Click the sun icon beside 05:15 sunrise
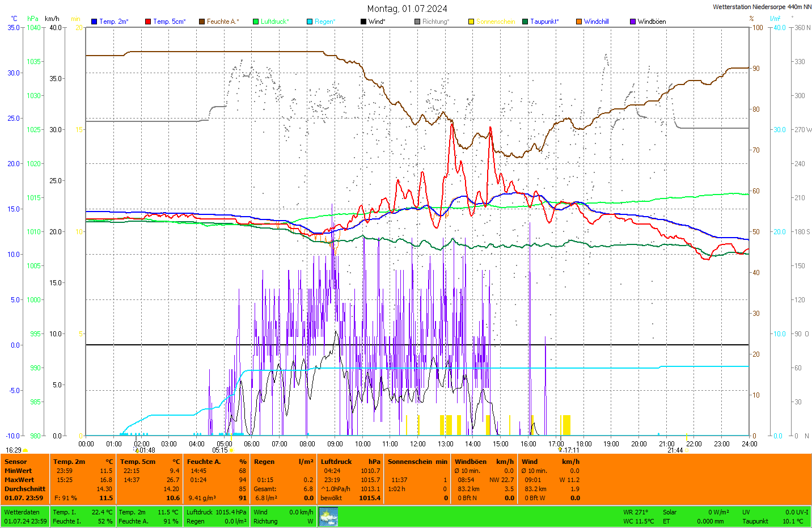This screenshot has width=812, height=528. (231, 450)
